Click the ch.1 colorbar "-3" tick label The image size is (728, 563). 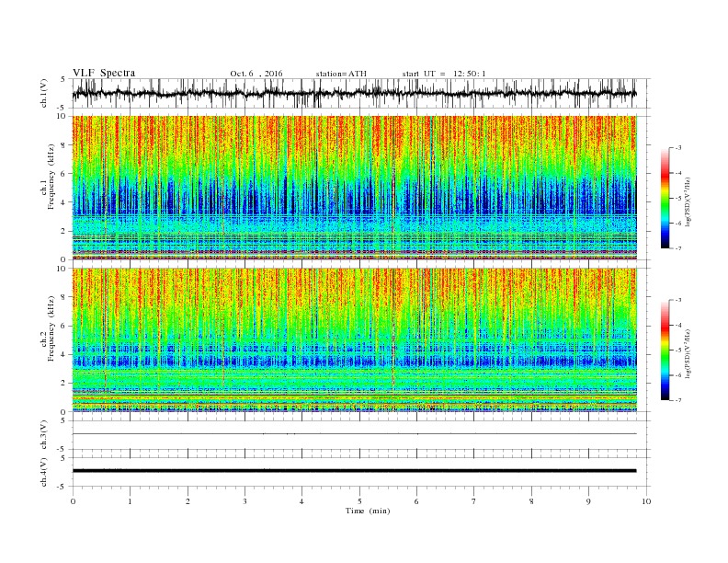(677, 148)
